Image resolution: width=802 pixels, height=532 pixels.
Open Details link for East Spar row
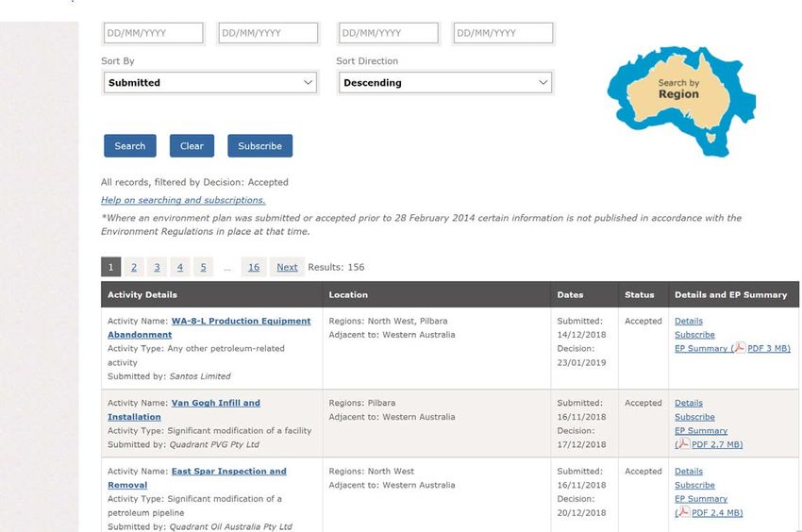[689, 471]
